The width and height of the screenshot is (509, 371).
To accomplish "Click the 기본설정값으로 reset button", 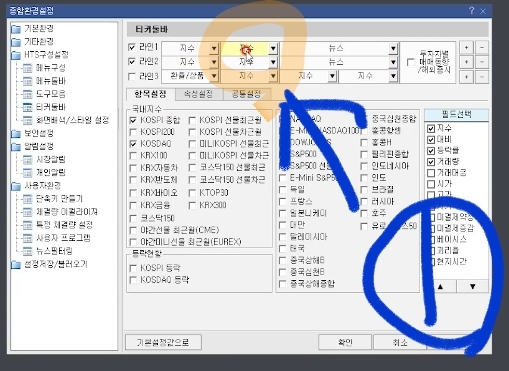I will pyautogui.click(x=163, y=342).
